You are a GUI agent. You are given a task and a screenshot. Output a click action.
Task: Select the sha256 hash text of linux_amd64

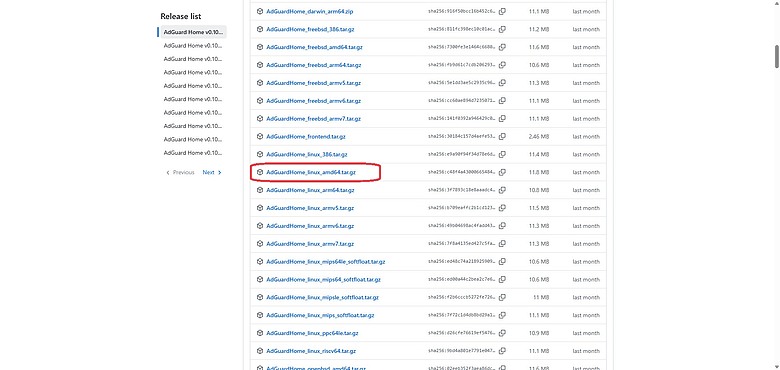462,172
